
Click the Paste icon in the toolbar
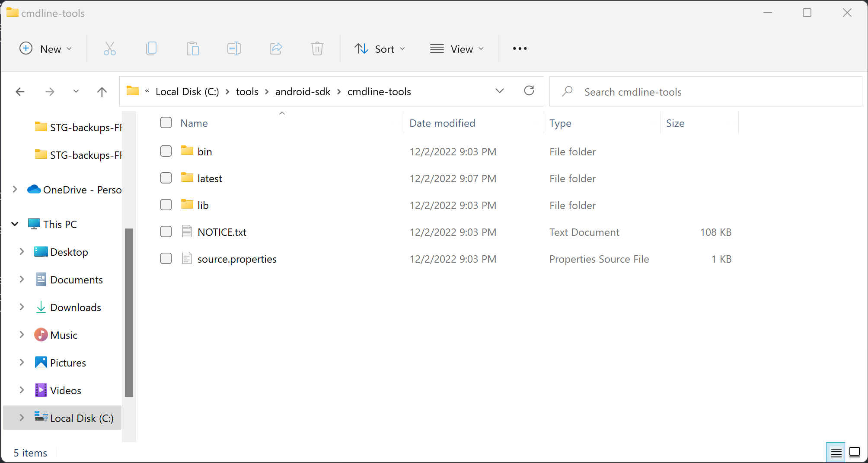coord(192,48)
